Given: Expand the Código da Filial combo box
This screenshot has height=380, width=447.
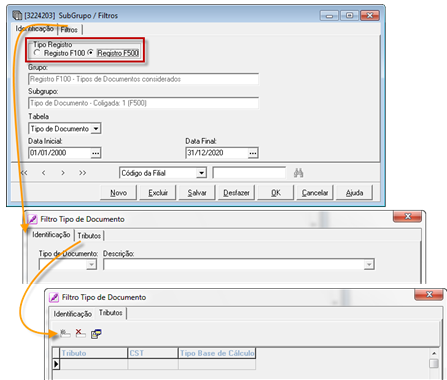Looking at the screenshot, I should [x=201, y=173].
